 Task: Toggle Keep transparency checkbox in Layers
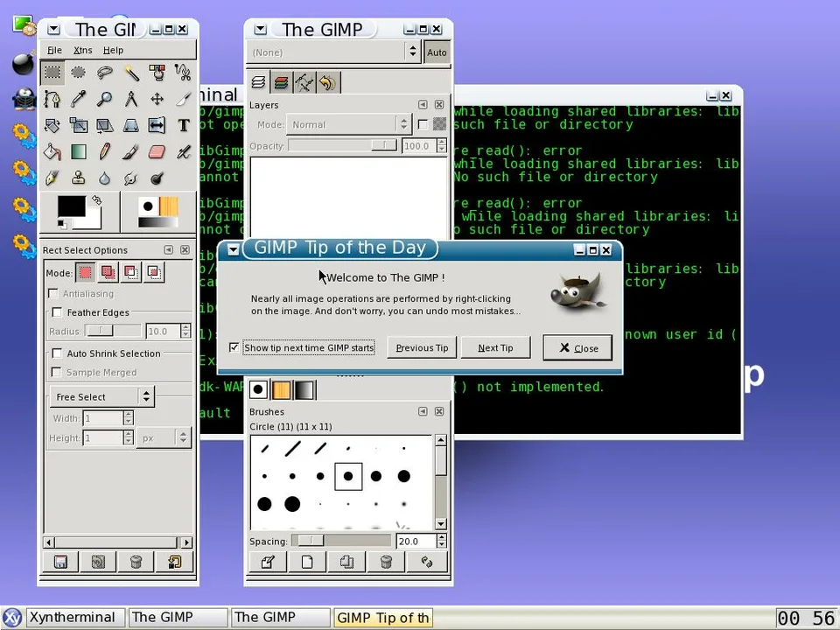click(x=423, y=124)
